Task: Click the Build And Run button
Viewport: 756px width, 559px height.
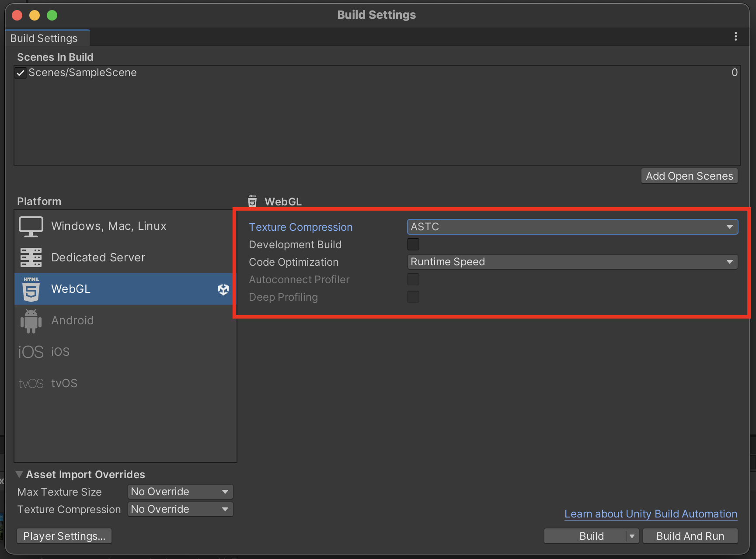Action: tap(690, 536)
